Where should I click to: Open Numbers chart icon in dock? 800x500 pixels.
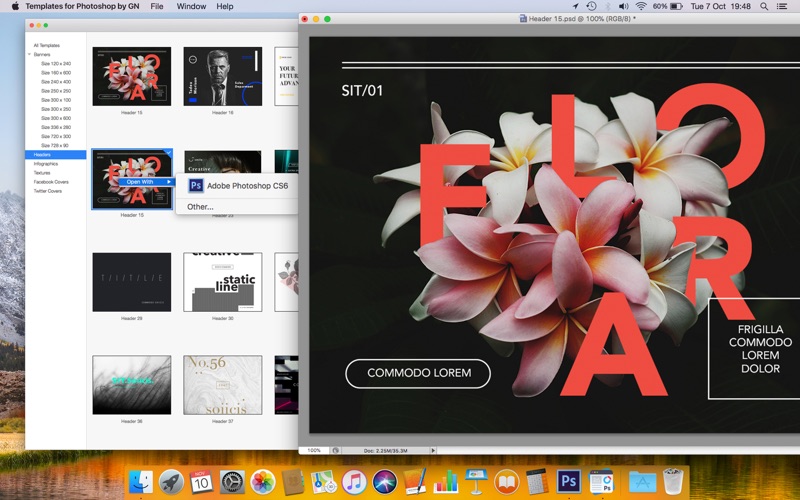[x=445, y=481]
